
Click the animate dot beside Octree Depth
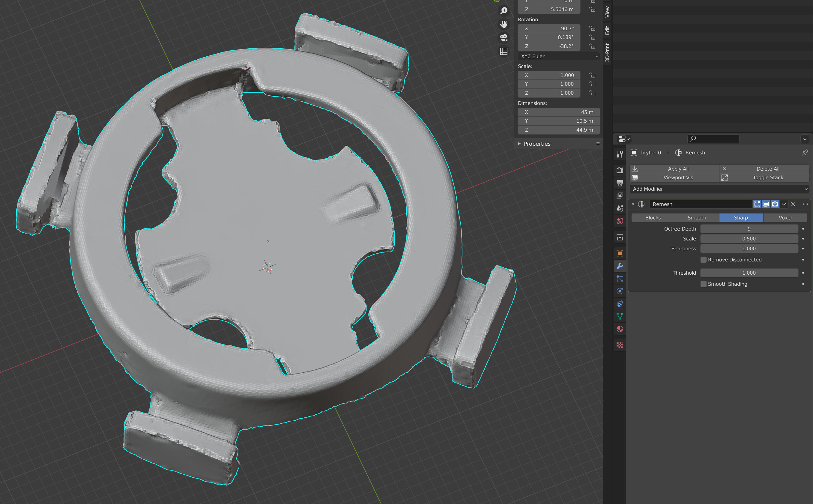point(803,229)
